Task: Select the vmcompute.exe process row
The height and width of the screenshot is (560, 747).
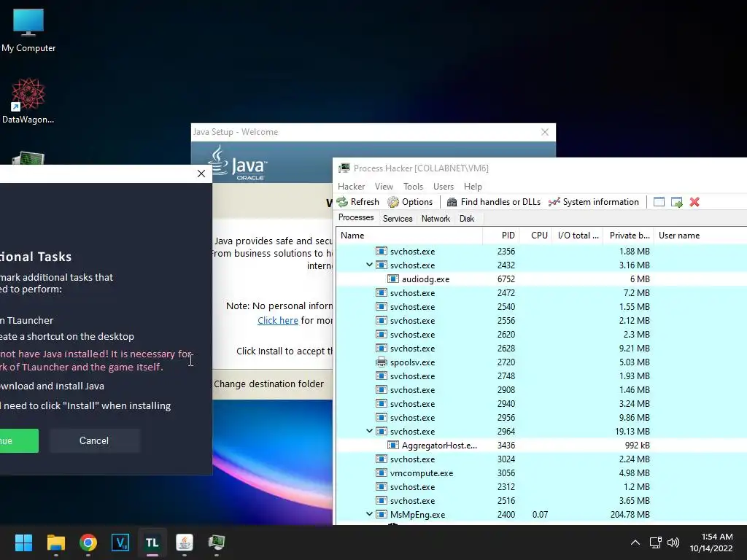Action: tap(541, 472)
